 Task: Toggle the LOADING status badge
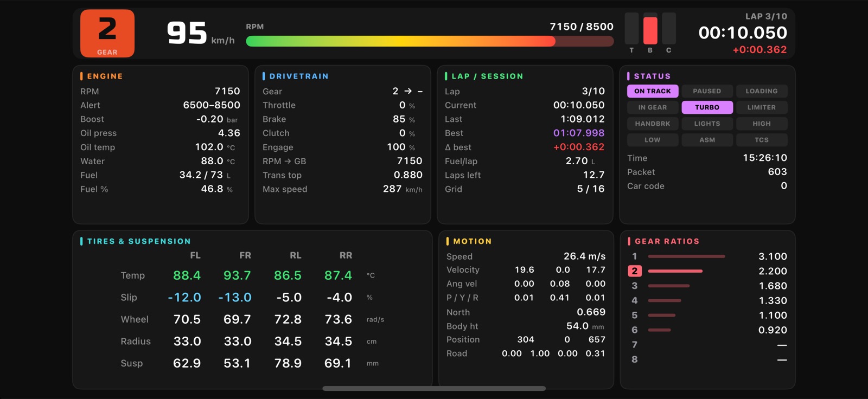click(x=762, y=91)
